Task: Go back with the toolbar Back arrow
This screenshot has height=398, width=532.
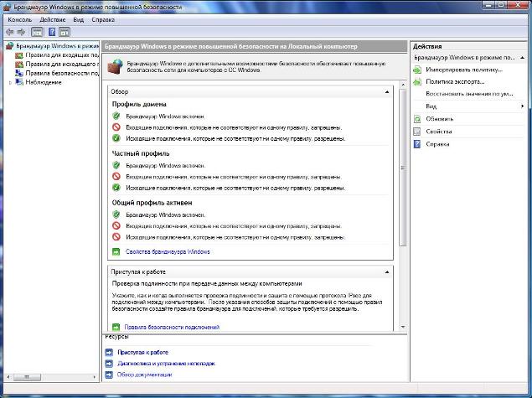Action: point(10,32)
